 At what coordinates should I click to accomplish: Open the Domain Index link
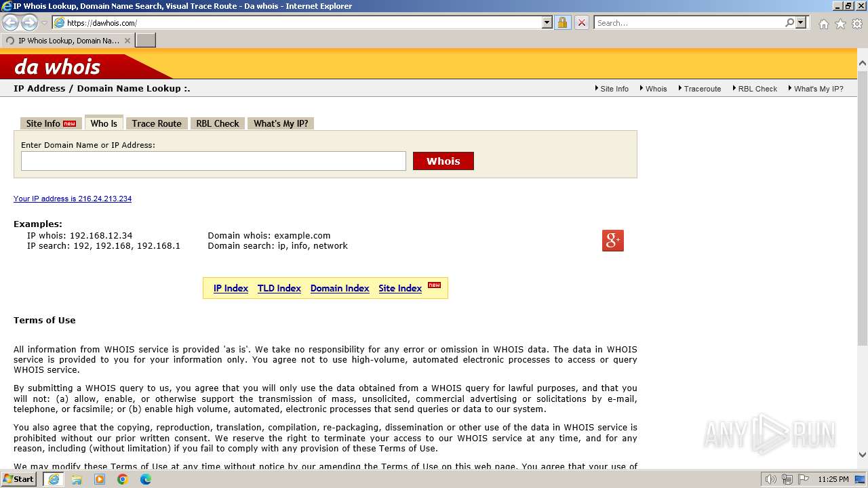coord(340,288)
